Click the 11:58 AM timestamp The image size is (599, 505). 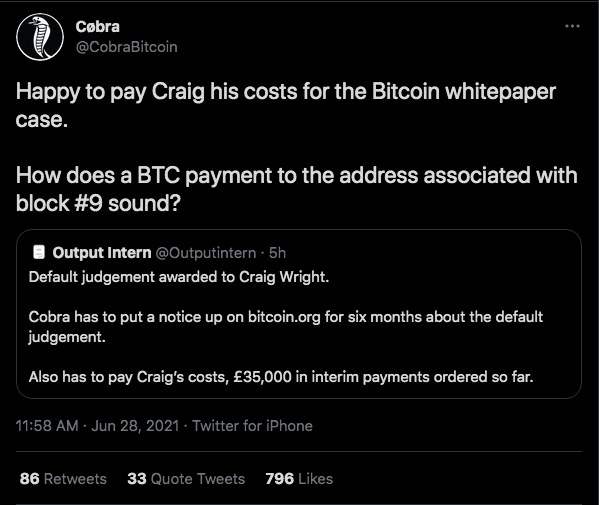click(47, 426)
